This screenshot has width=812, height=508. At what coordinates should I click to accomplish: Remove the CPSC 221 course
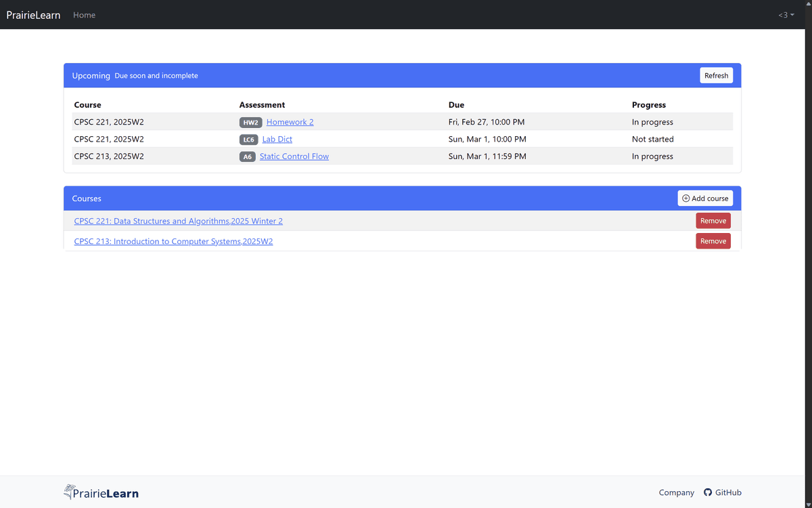pyautogui.click(x=713, y=220)
